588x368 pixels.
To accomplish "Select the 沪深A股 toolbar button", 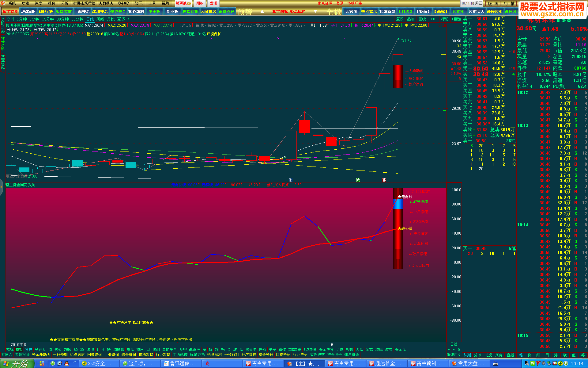I will coord(28,12).
